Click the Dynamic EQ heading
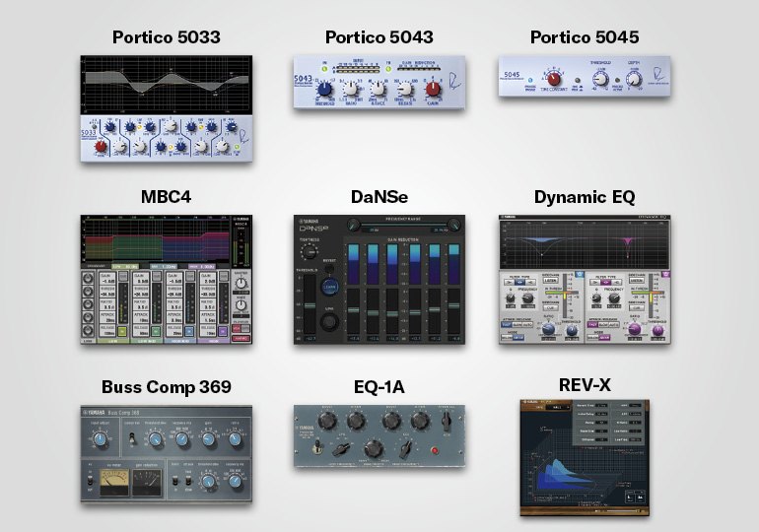 tap(585, 196)
